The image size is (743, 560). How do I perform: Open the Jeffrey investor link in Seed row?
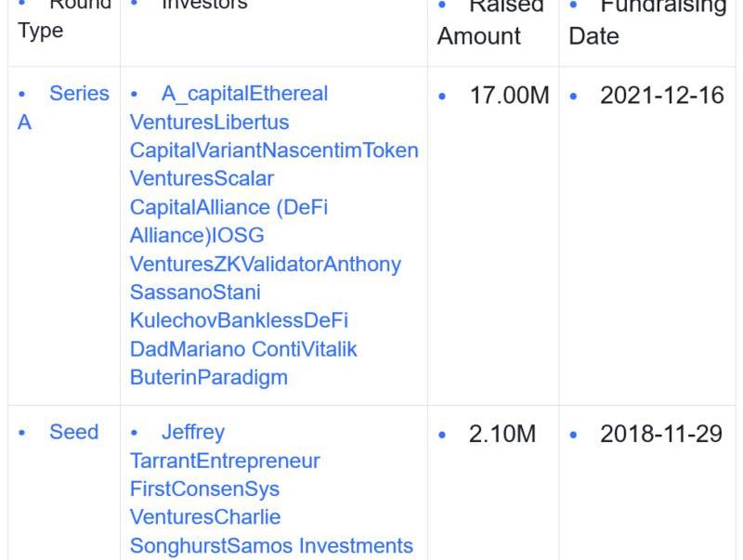pyautogui.click(x=192, y=433)
